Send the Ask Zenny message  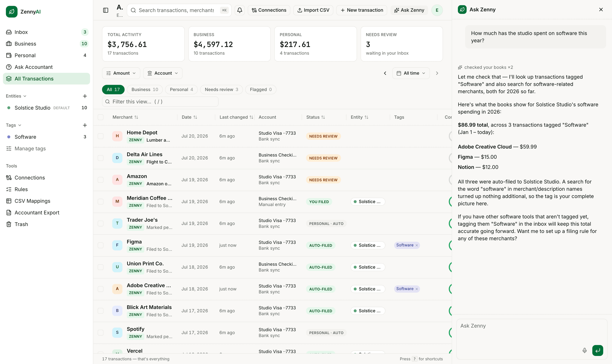pos(598,350)
